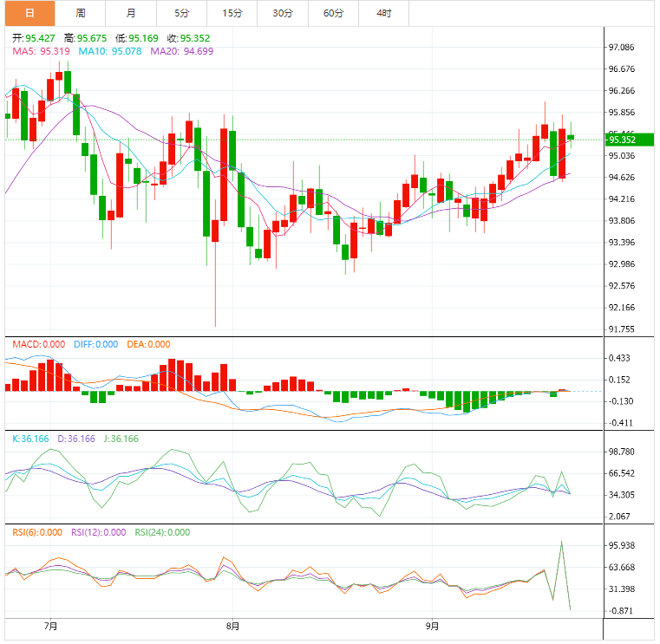The image size is (660, 644).
Task: Click the 7月 date axis marker
Action: 51,625
